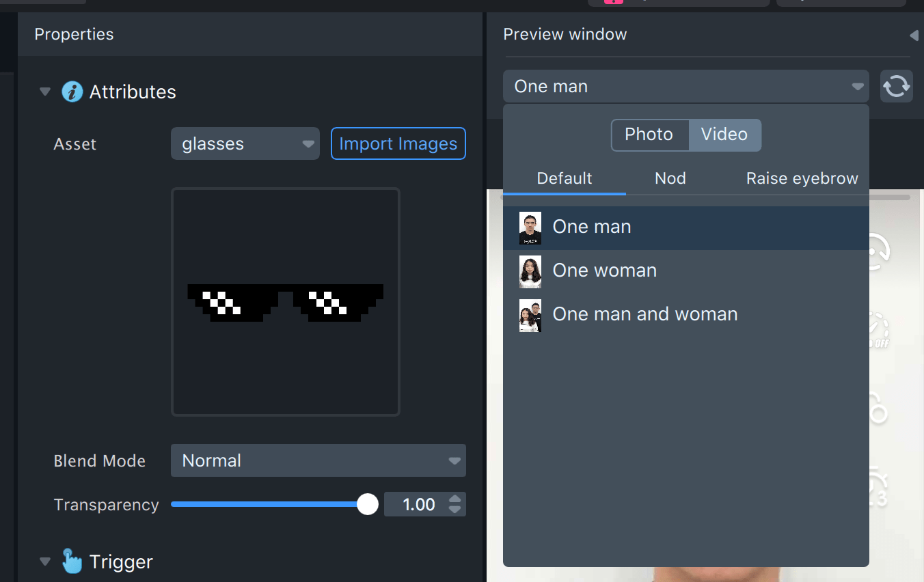The width and height of the screenshot is (924, 582).
Task: Select the Nod tab
Action: coord(670,178)
